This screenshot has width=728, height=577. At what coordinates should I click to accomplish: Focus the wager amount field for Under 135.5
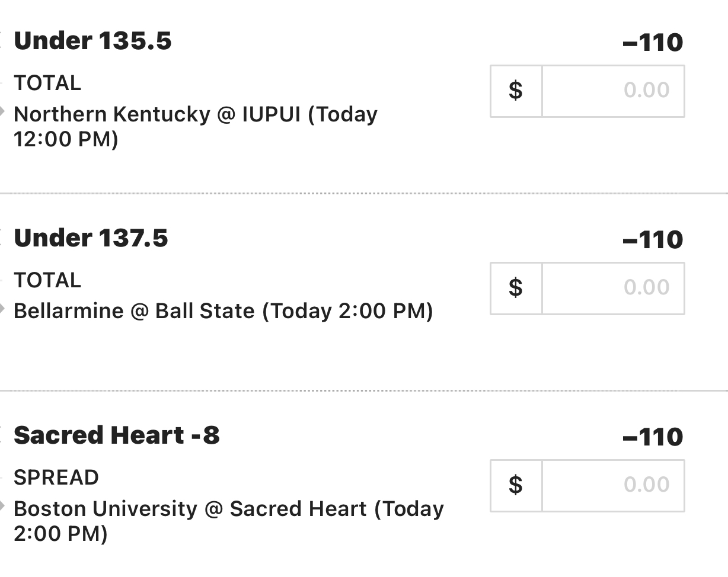[613, 91]
